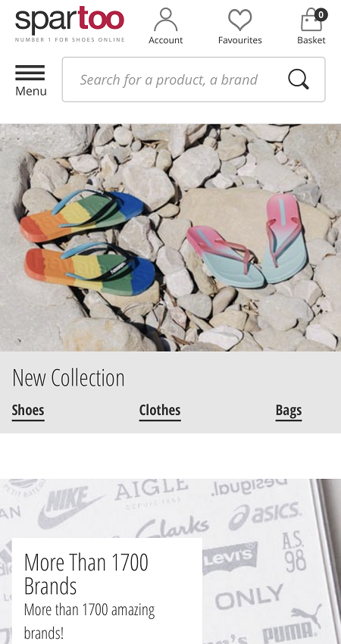Open Favourites heart icon
This screenshot has height=644, width=341.
pos(240,20)
